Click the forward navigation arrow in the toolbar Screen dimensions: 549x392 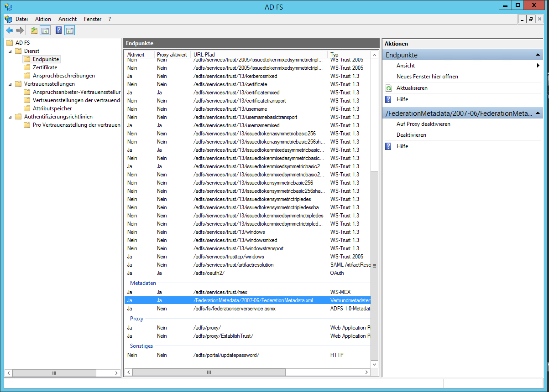pyautogui.click(x=20, y=30)
